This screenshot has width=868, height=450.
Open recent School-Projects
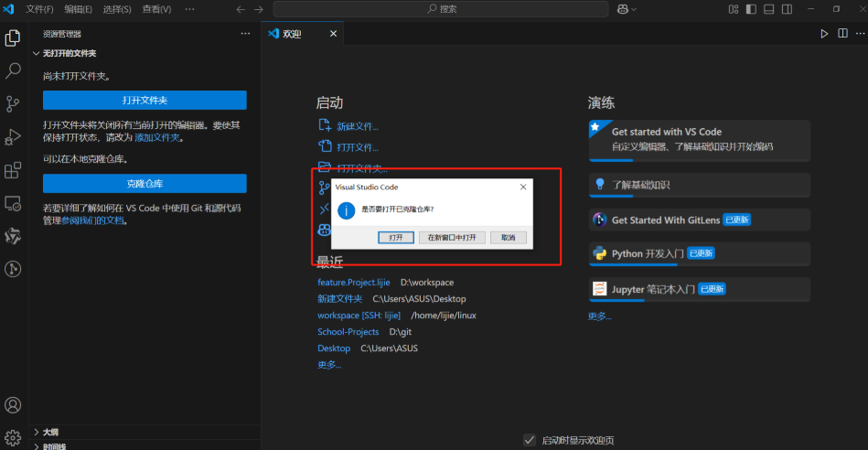(x=348, y=332)
